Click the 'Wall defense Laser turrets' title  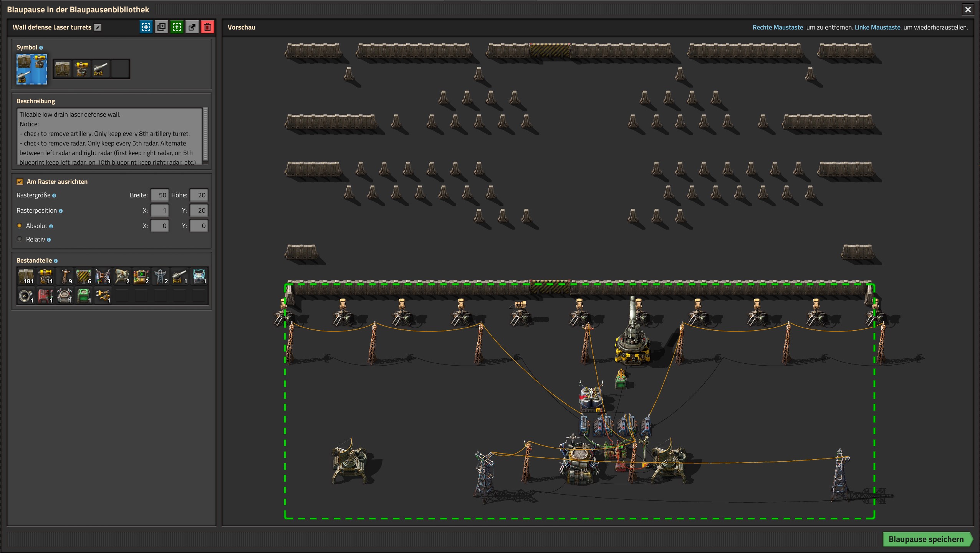(52, 27)
